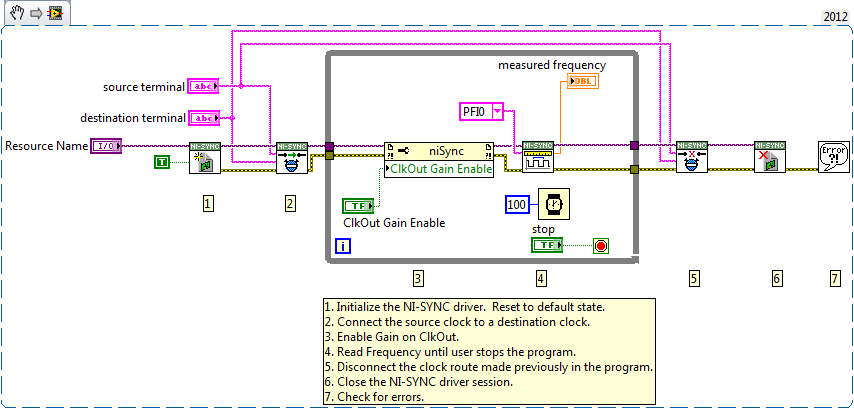Click the stop boolean terminal
The width and height of the screenshot is (854, 409).
click(547, 246)
